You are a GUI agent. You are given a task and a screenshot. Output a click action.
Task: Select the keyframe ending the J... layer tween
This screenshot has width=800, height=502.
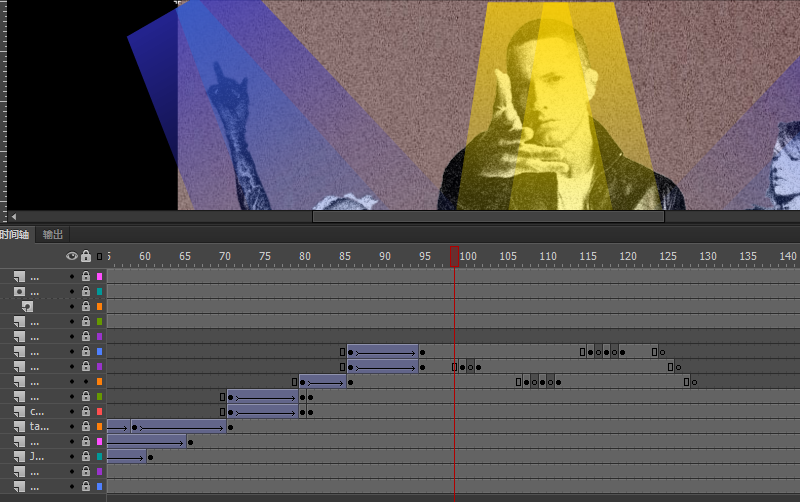[150, 457]
